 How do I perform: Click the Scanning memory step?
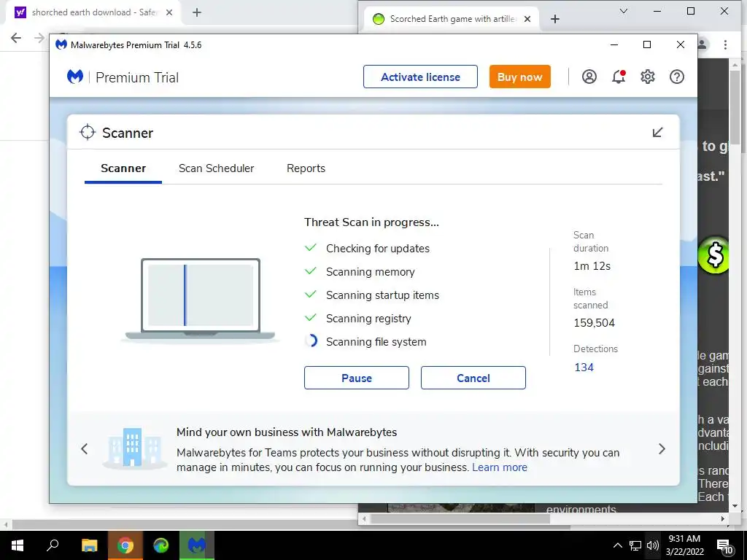(370, 272)
